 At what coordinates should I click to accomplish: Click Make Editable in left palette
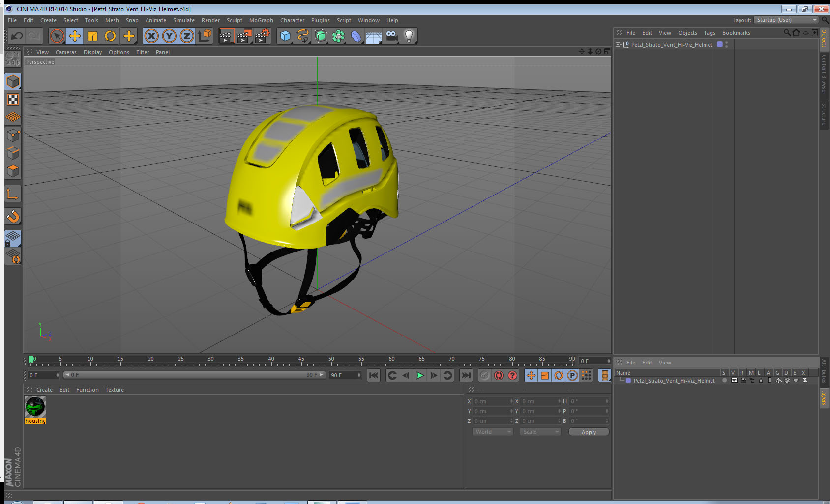pos(13,59)
